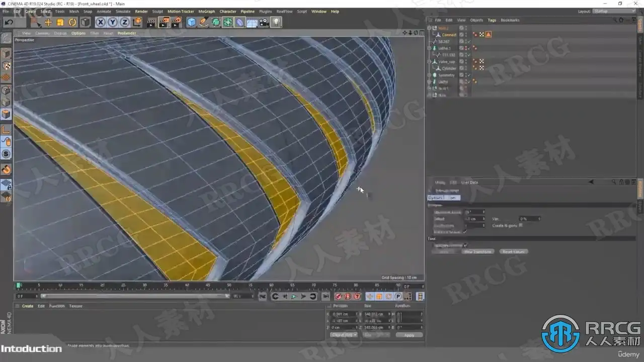Toggle the X axis lock
This screenshot has height=362, width=644.
[x=101, y=22]
